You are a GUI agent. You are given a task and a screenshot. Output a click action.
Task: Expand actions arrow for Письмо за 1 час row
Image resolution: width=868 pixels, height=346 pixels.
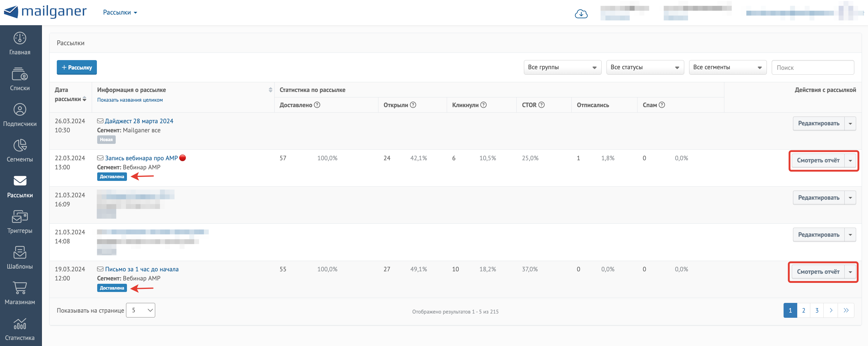850,272
